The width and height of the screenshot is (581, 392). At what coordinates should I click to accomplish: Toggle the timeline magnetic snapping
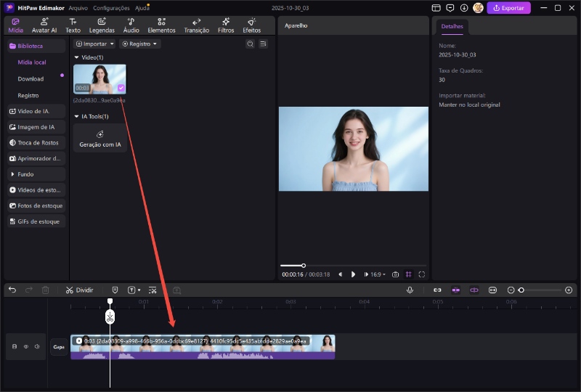point(456,290)
